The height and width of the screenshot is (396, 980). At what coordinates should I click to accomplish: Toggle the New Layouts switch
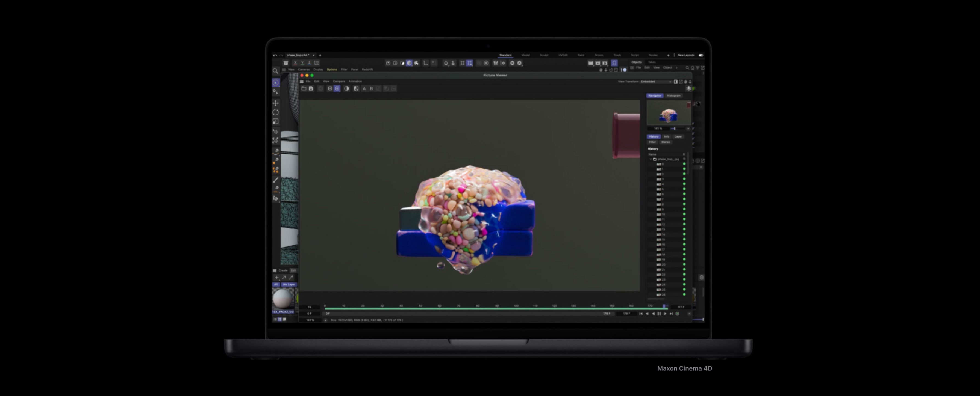pyautogui.click(x=701, y=55)
